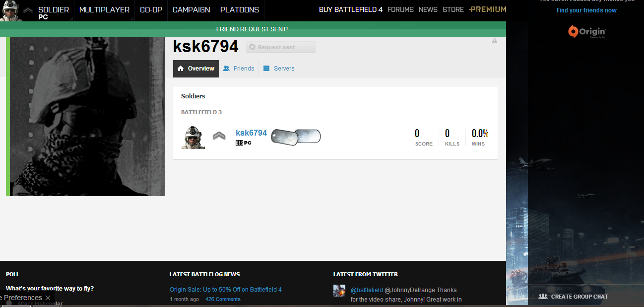Screen dimensions: 644x308
Task: Open the FORUMS link
Action: click(x=400, y=9)
